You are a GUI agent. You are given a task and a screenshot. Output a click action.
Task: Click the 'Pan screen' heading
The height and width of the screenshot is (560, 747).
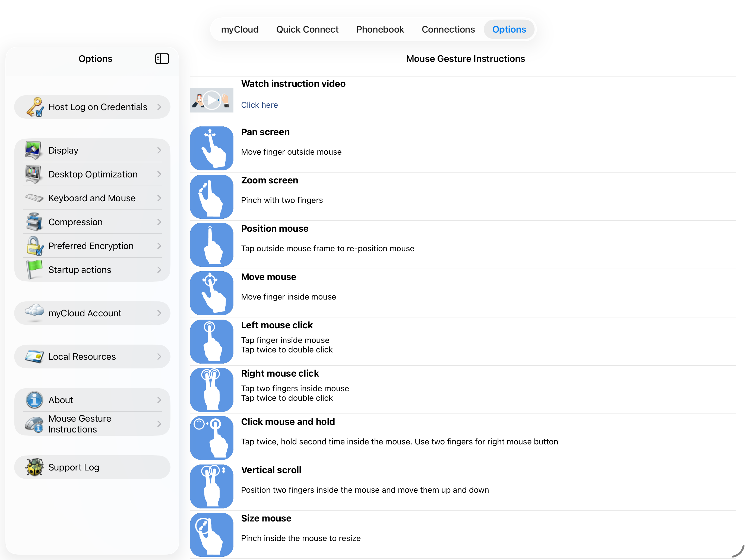[x=265, y=132]
